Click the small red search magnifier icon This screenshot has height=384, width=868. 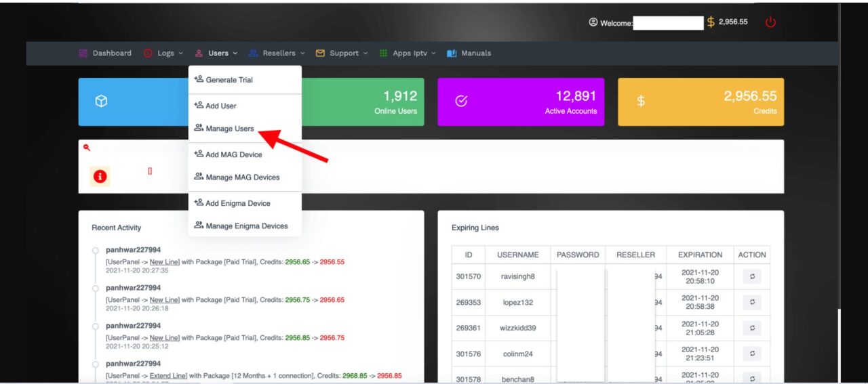[87, 148]
